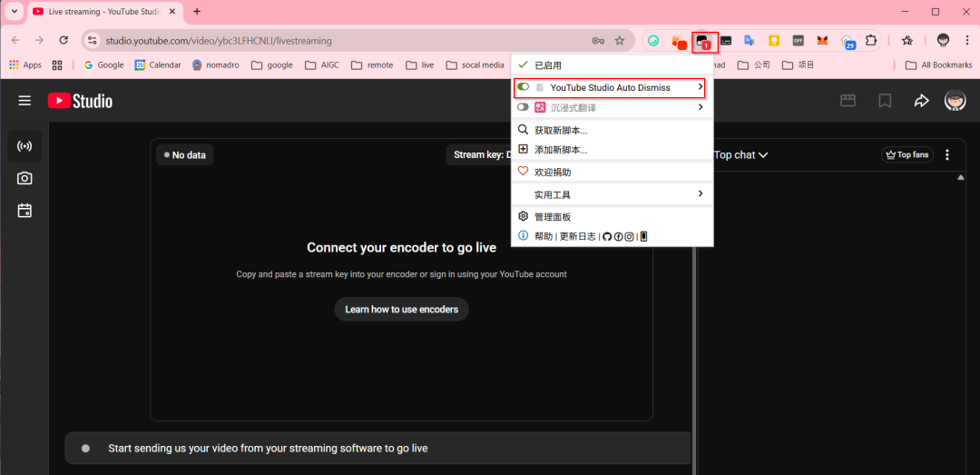Open the YouTube account avatar in Studio
Viewport: 980px width, 475px height.
955,101
